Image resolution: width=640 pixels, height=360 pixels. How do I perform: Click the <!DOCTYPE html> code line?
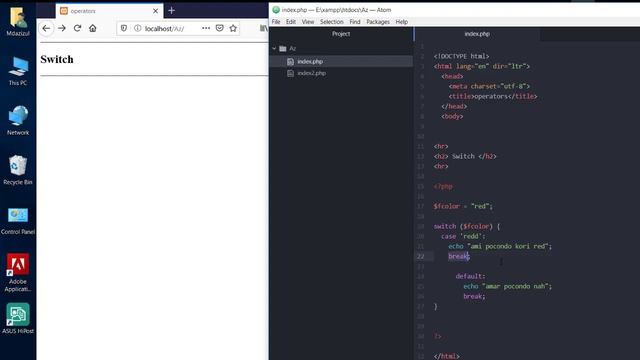click(461, 56)
